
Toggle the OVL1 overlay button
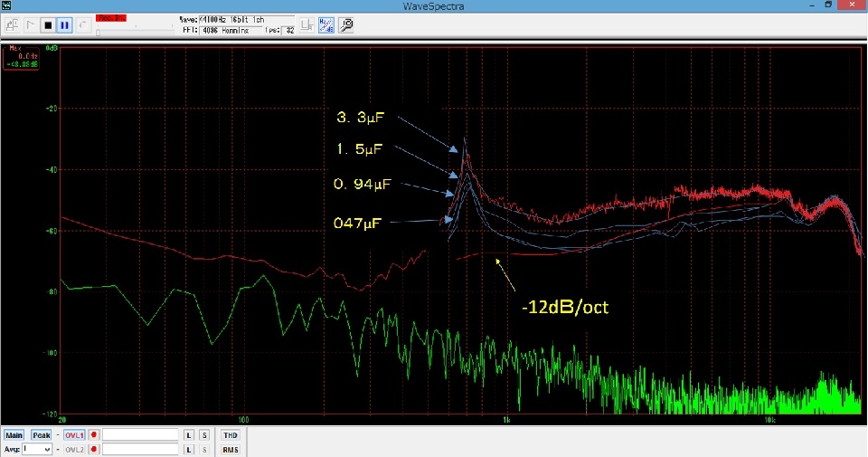tap(73, 435)
